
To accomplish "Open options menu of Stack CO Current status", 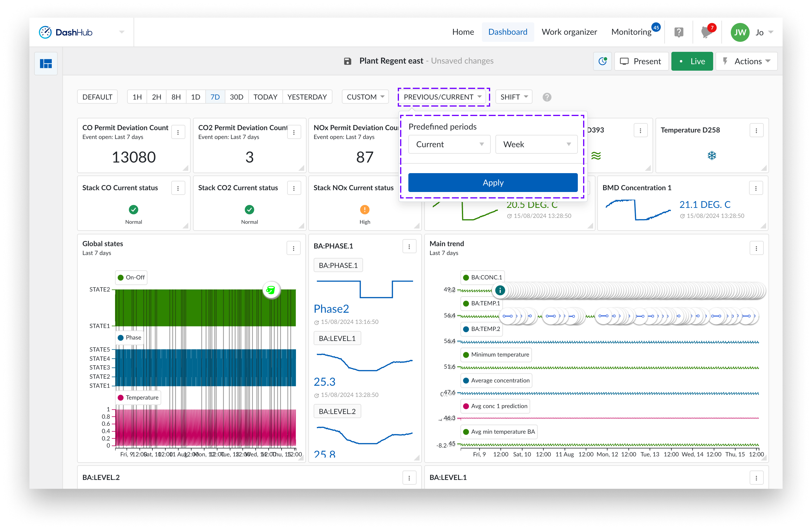I will click(x=178, y=188).
